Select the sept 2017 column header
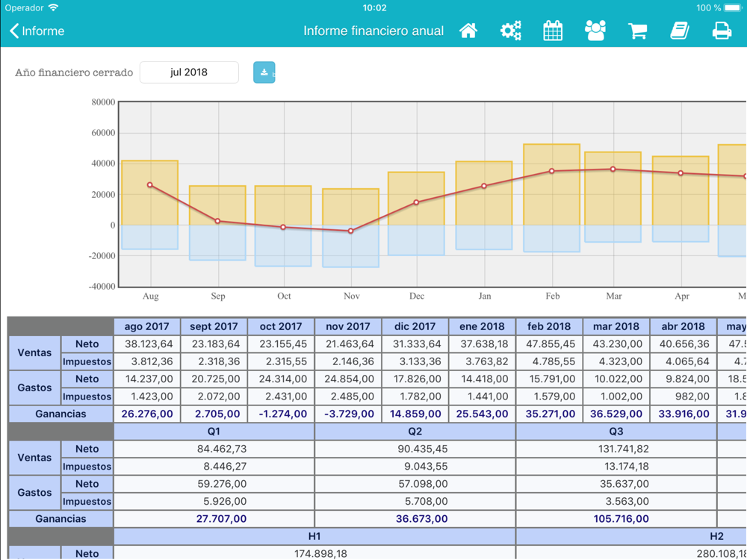 [x=214, y=327]
